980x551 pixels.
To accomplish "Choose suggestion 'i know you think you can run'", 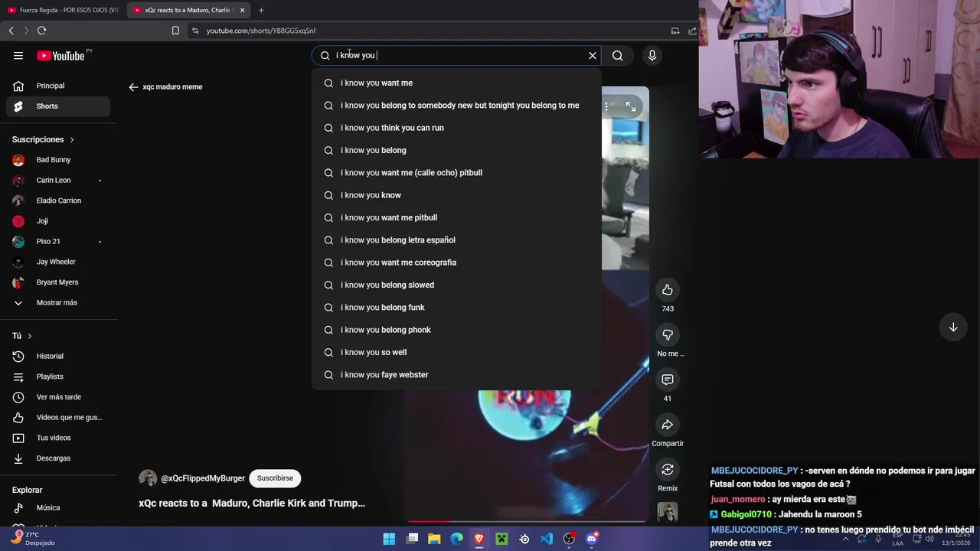I will 456,128.
